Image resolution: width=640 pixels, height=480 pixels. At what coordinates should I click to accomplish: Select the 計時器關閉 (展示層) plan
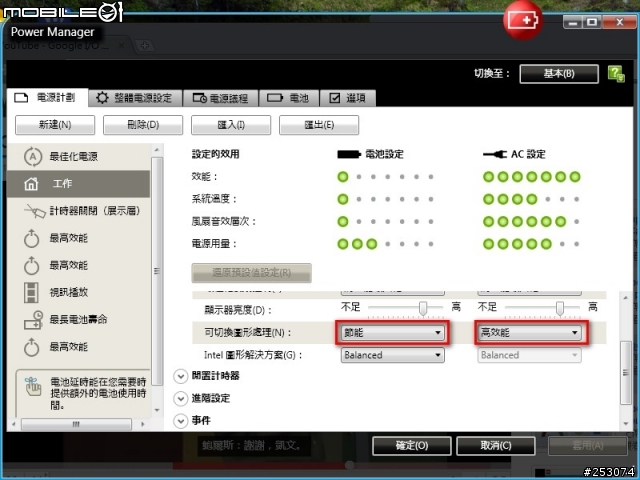[78, 211]
